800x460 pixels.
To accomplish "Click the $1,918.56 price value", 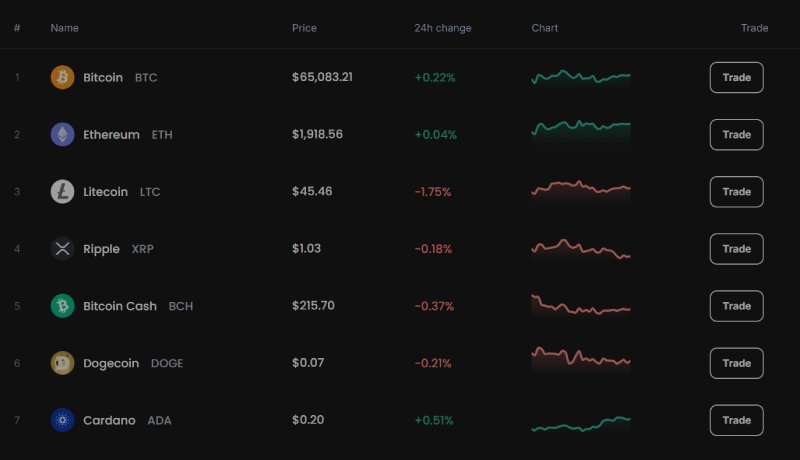I will coord(317,134).
